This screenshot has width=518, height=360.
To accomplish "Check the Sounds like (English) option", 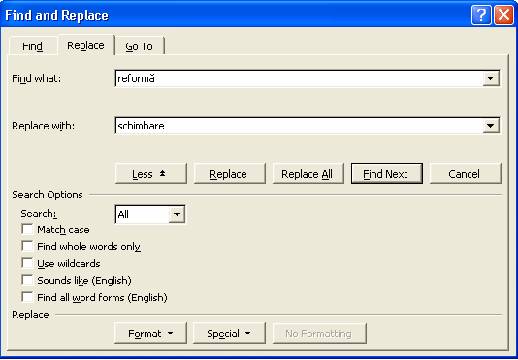I will coord(27,280).
